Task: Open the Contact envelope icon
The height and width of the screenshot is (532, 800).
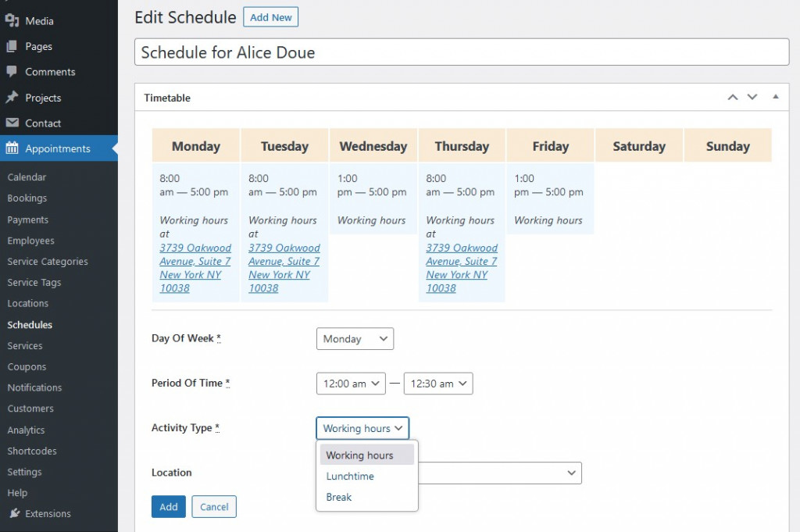Action: coord(14,123)
